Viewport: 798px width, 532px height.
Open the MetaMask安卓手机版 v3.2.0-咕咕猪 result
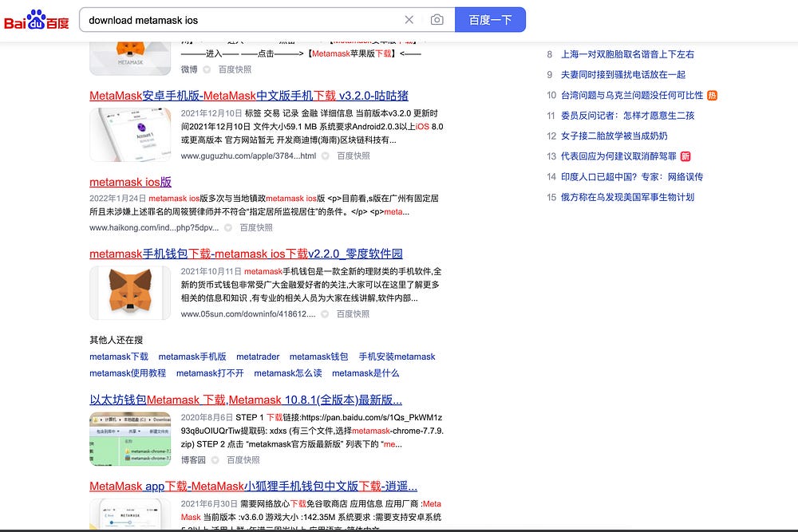coord(249,96)
